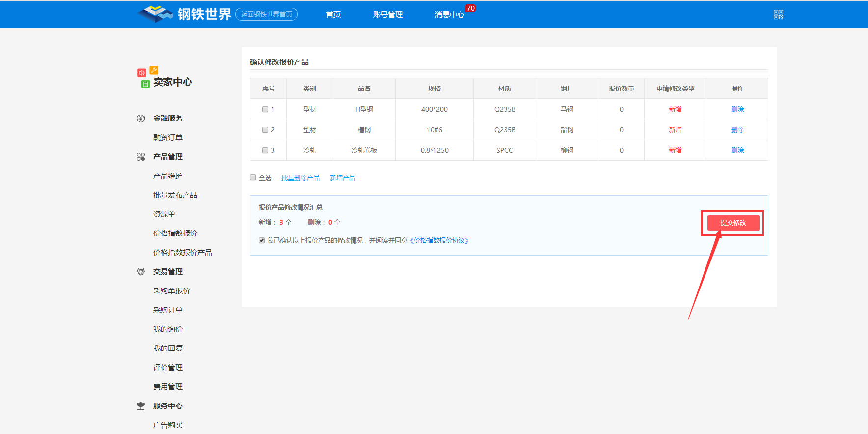
Task: Open 采购单报价 in sidebar
Action: (171, 291)
